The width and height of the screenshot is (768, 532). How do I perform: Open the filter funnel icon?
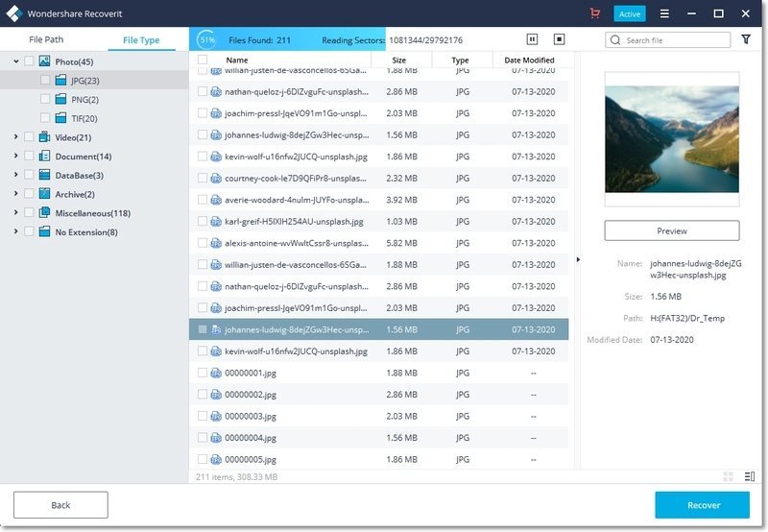tap(747, 39)
